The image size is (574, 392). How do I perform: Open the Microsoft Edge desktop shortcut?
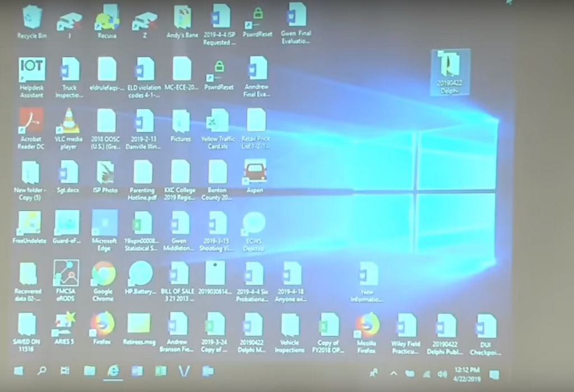105,223
